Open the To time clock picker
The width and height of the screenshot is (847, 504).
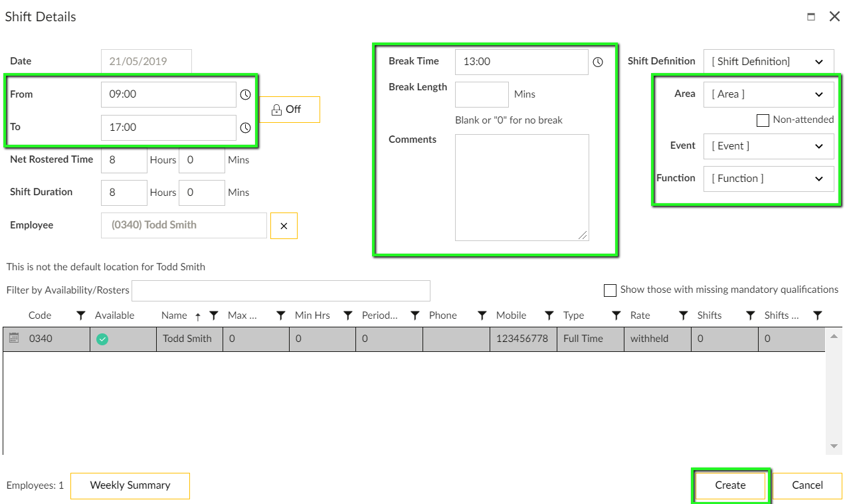(245, 127)
